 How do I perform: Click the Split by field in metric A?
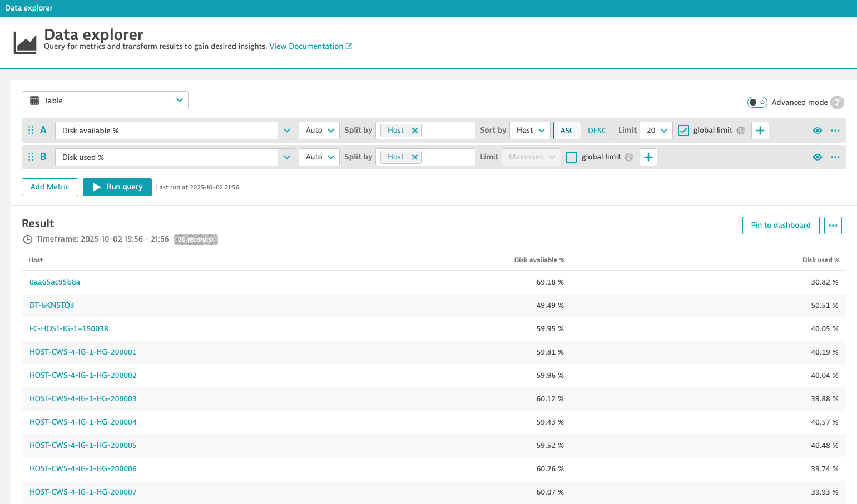pos(425,131)
